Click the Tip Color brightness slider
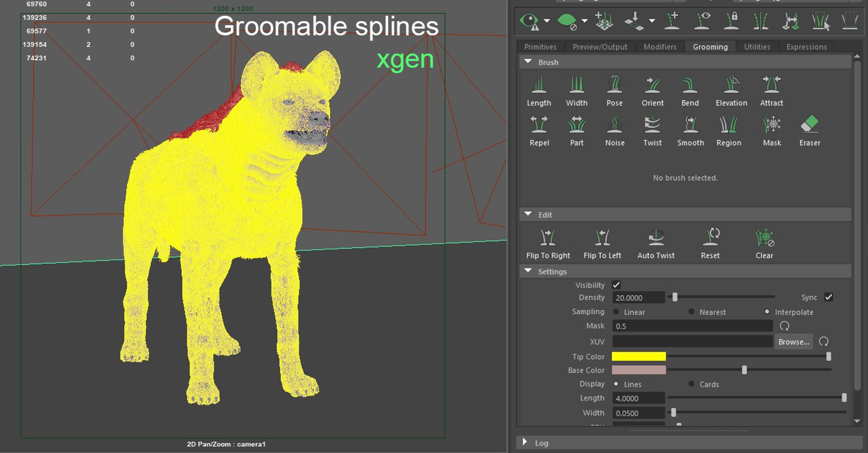Viewport: 868px width, 453px height. point(828,357)
